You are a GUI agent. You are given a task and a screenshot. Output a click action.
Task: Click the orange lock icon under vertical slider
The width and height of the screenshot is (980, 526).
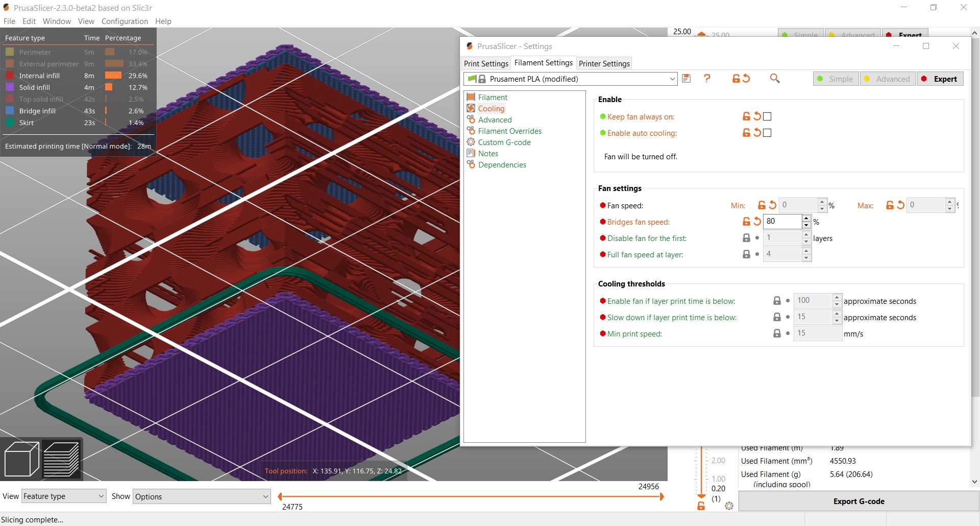[701, 506]
